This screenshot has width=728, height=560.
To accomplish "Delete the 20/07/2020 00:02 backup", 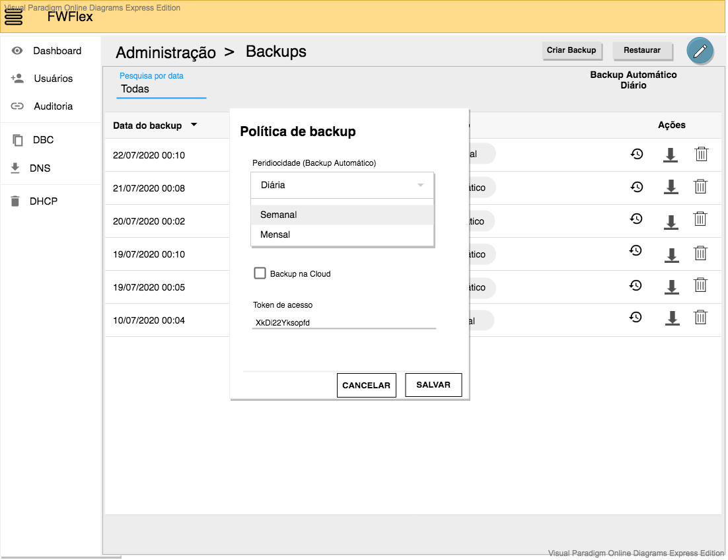I will tap(700, 219).
